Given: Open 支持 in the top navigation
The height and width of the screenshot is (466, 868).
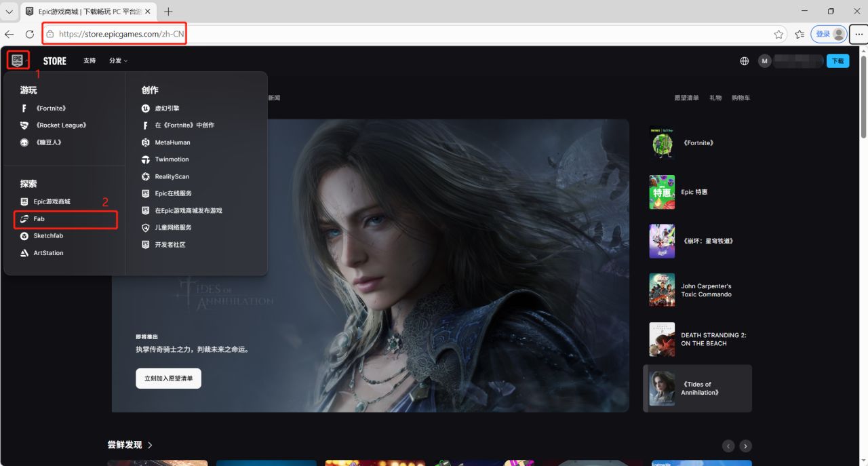Looking at the screenshot, I should point(90,60).
